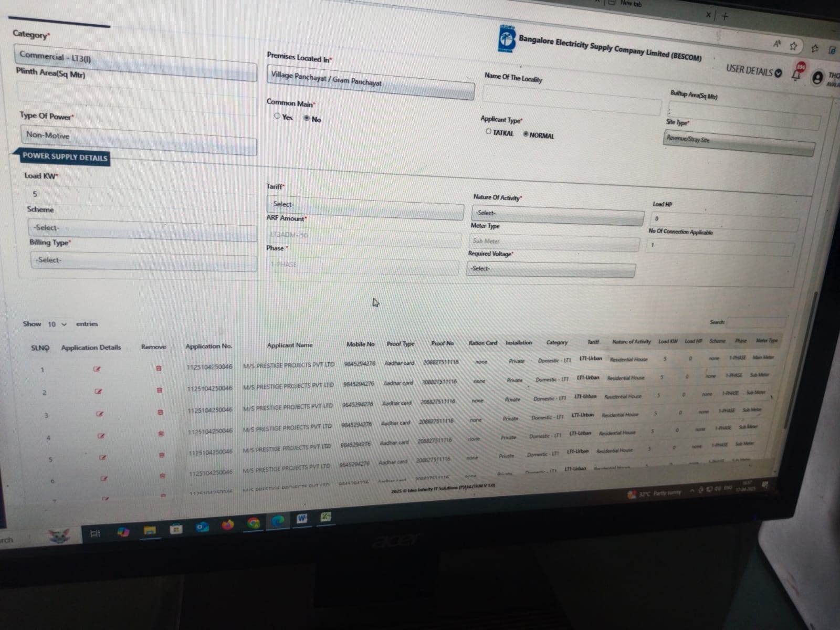Edit application details in row 5

[102, 457]
